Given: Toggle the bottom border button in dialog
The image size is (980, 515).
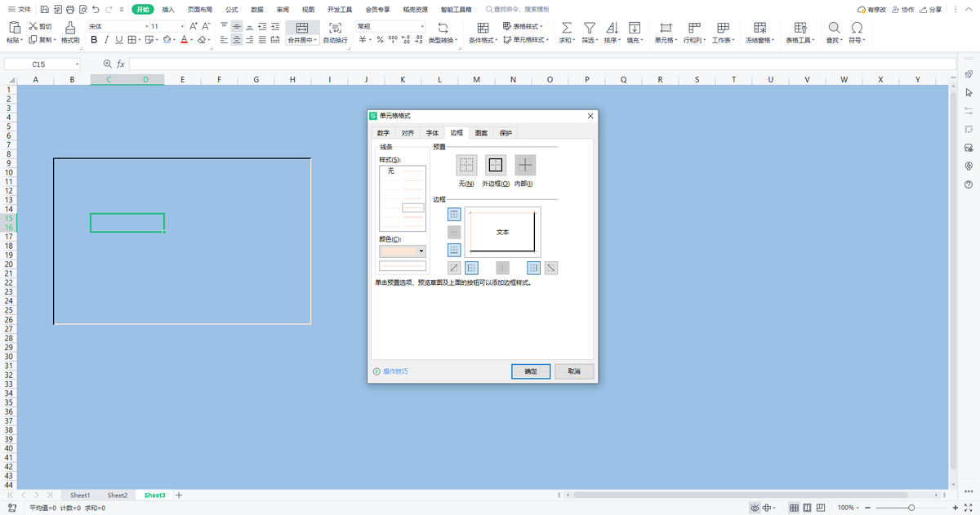Looking at the screenshot, I should (455, 250).
